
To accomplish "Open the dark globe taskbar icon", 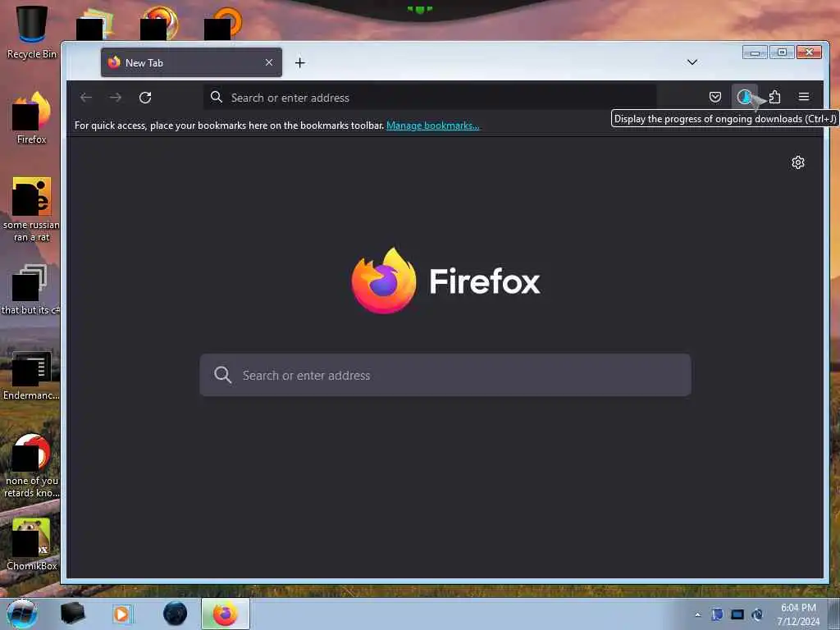I will pos(176,614).
